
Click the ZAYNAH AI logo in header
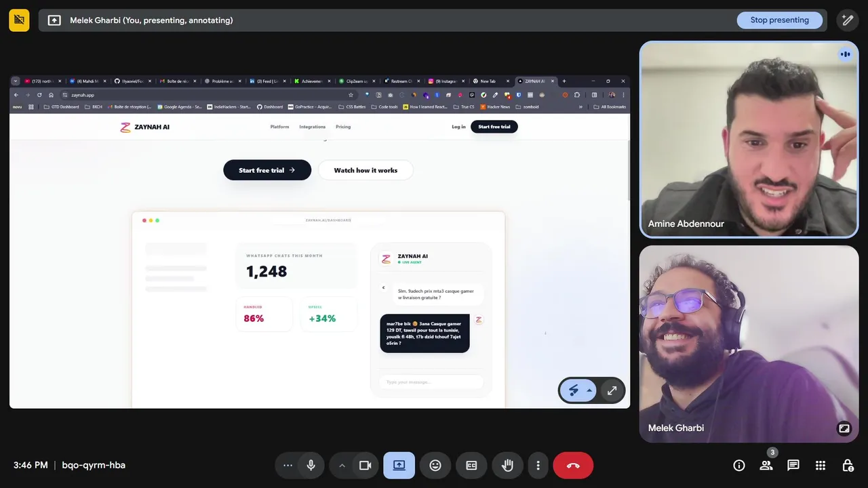[x=145, y=127]
